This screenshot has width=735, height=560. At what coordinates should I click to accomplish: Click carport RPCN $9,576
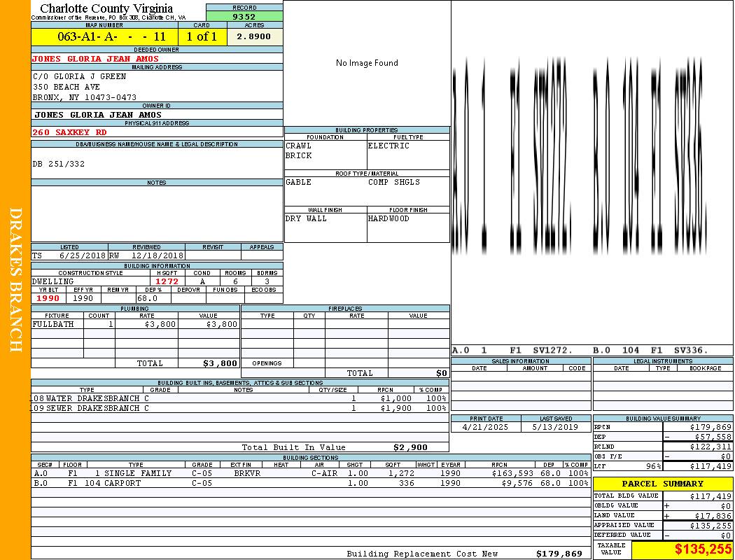click(x=517, y=483)
